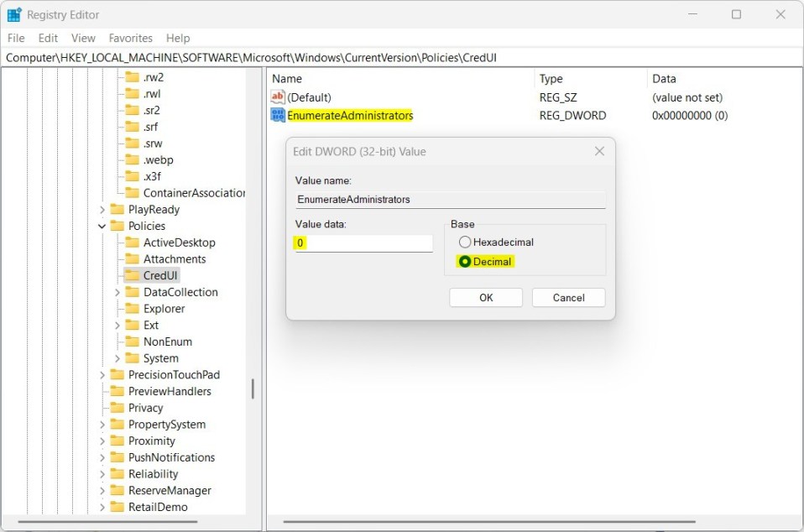804x532 pixels.
Task: Select the .srw folder icon
Action: 133,143
